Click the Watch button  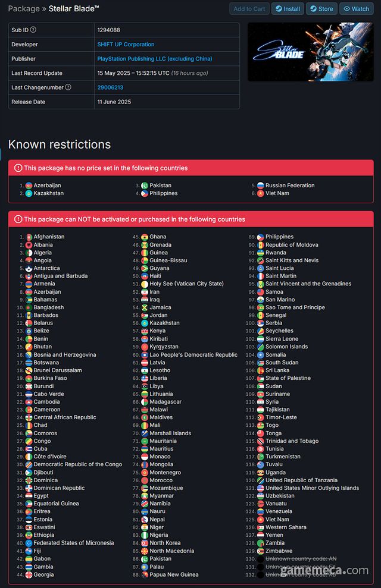point(355,9)
